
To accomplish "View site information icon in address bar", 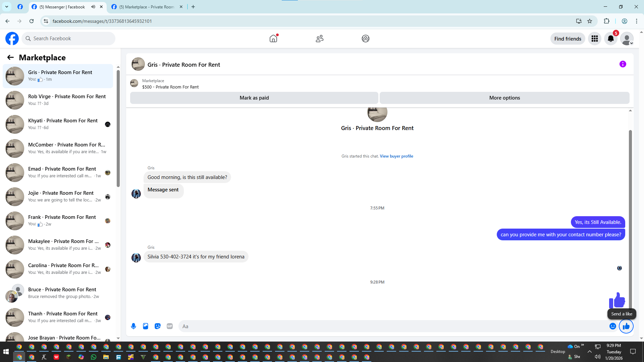I will coord(46,21).
